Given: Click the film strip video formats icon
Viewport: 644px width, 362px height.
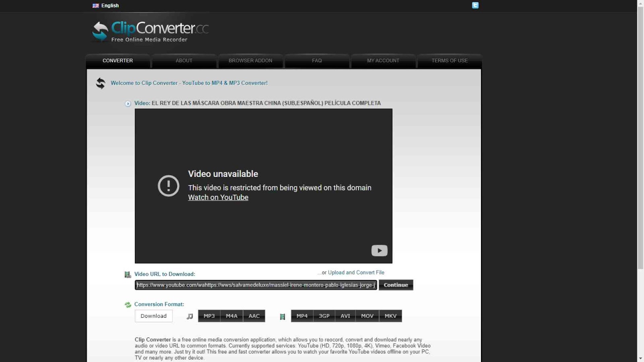Looking at the screenshot, I should pyautogui.click(x=283, y=317).
